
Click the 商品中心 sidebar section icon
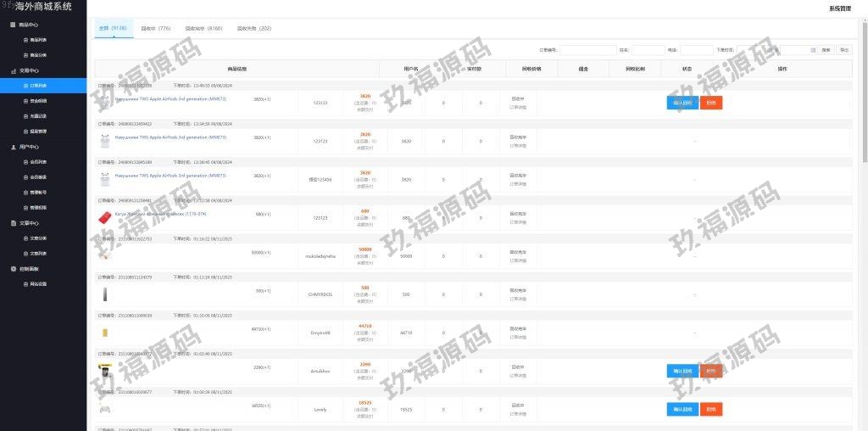(x=13, y=25)
